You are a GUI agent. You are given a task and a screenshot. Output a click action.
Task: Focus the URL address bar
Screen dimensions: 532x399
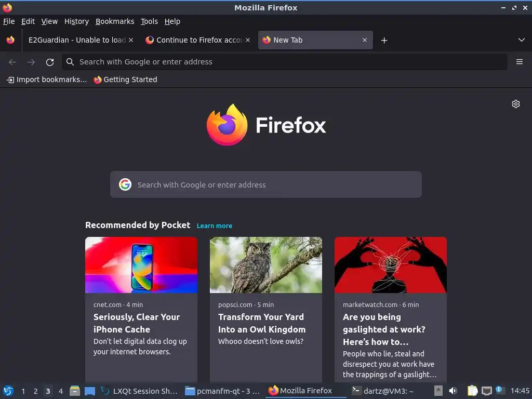(284, 62)
